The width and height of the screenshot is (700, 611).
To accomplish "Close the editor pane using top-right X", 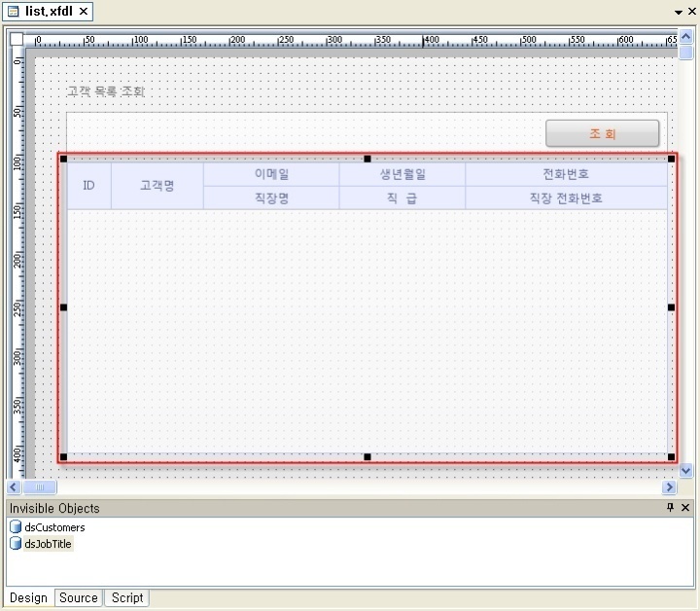I will pos(692,11).
